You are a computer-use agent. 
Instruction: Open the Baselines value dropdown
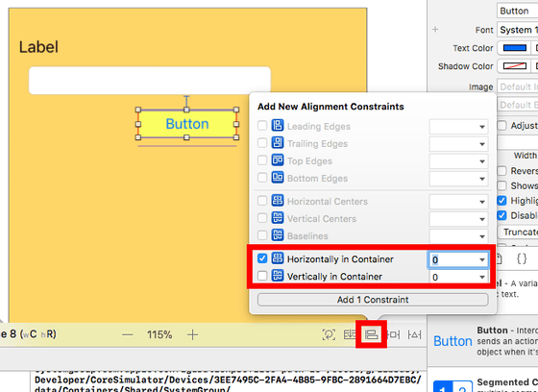(x=481, y=236)
